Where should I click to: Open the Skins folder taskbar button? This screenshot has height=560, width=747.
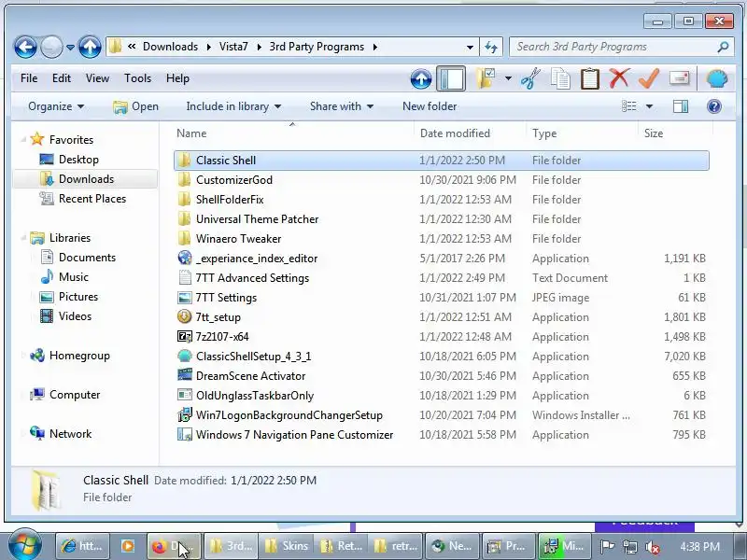(287, 546)
